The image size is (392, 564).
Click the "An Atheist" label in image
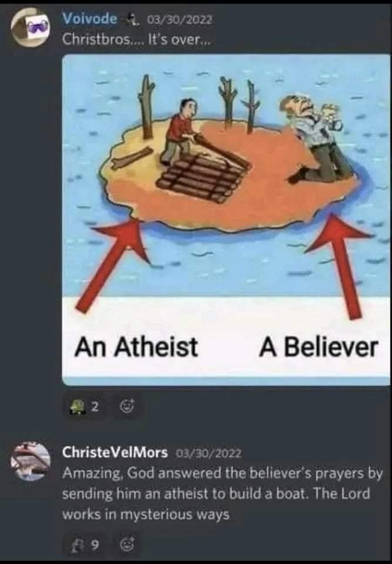[x=136, y=347]
